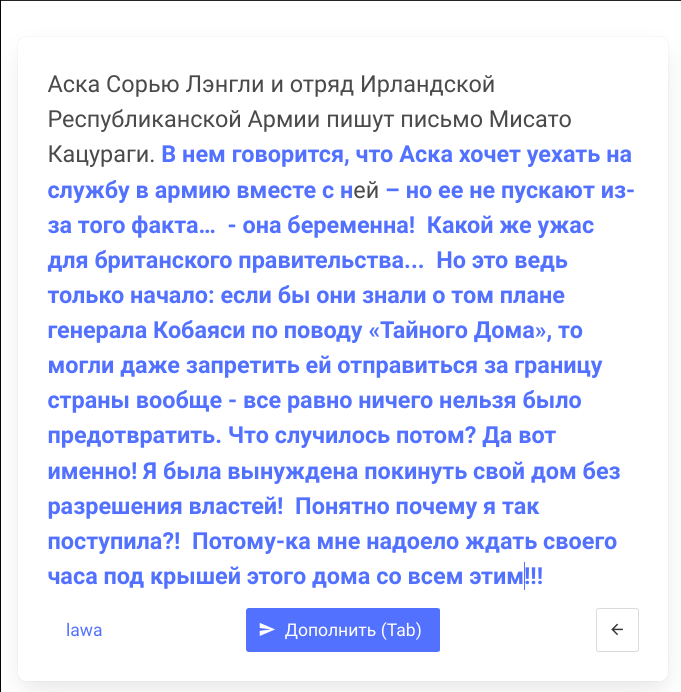This screenshot has height=692, width=681.
Task: Click the word «Потому-ка» in the text
Action: pyautogui.click(x=242, y=542)
